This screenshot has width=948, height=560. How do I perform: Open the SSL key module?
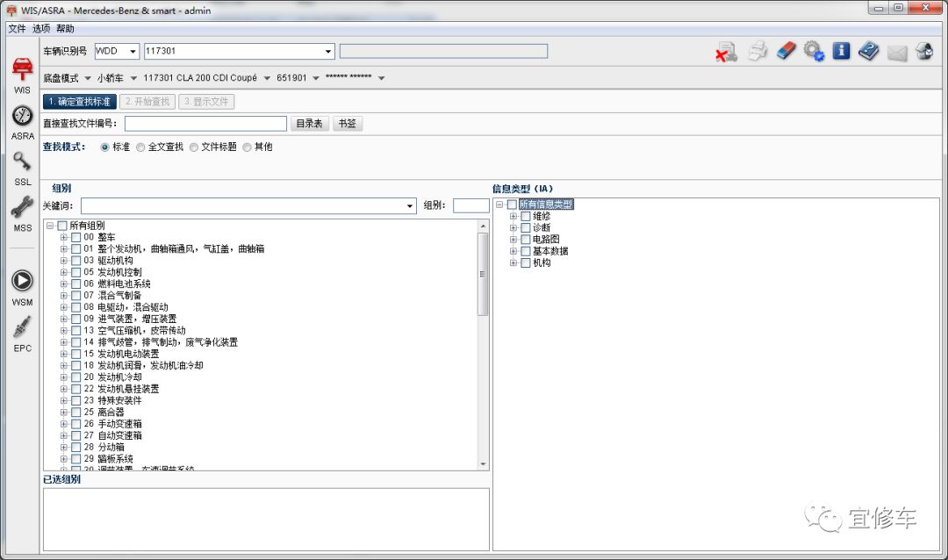pos(22,169)
